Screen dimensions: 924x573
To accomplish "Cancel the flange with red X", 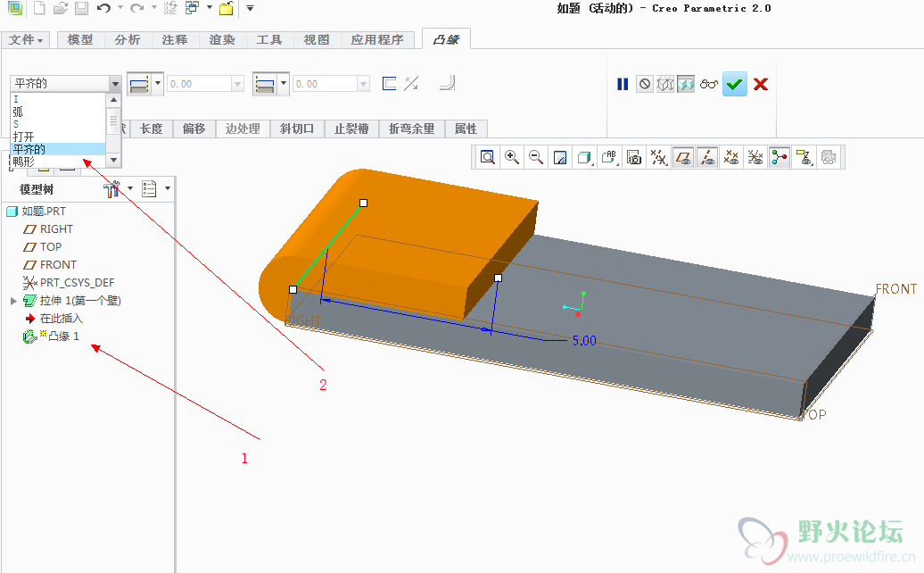I will [761, 84].
